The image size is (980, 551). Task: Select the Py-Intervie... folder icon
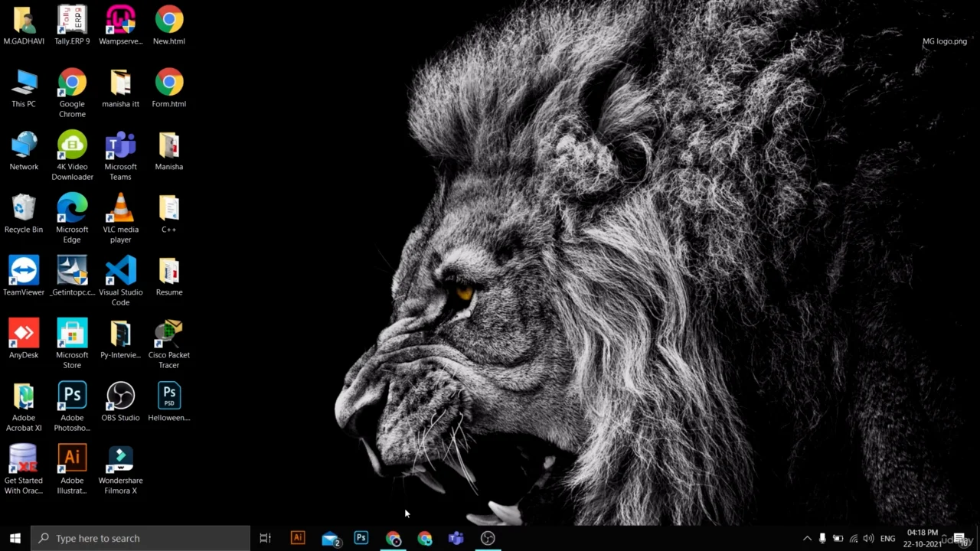point(120,339)
